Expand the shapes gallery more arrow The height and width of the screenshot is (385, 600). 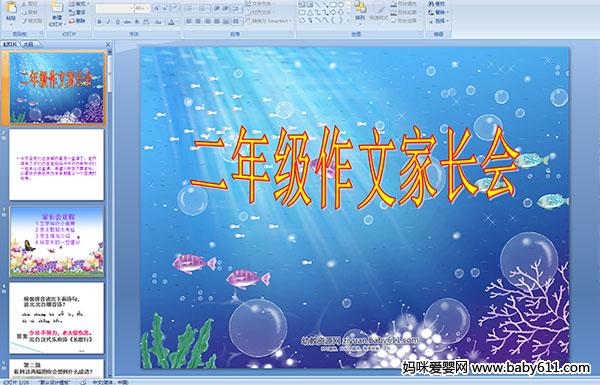tap(348, 20)
